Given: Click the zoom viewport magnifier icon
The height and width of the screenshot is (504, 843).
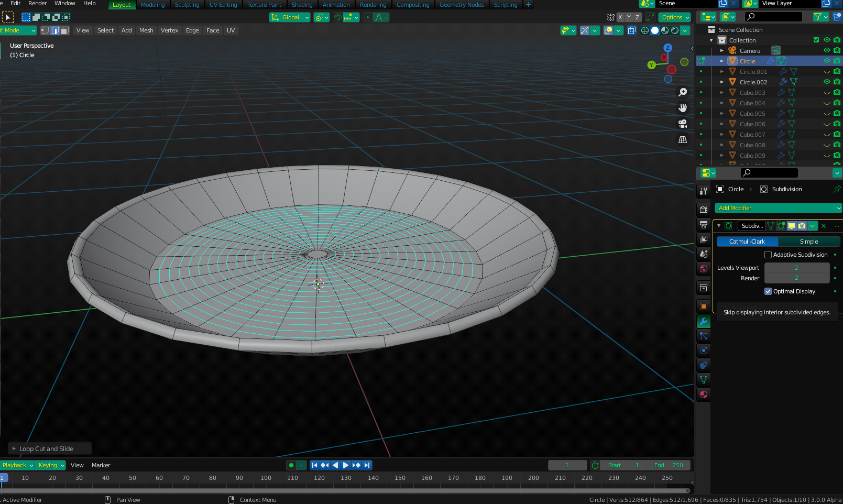Looking at the screenshot, I should point(683,92).
